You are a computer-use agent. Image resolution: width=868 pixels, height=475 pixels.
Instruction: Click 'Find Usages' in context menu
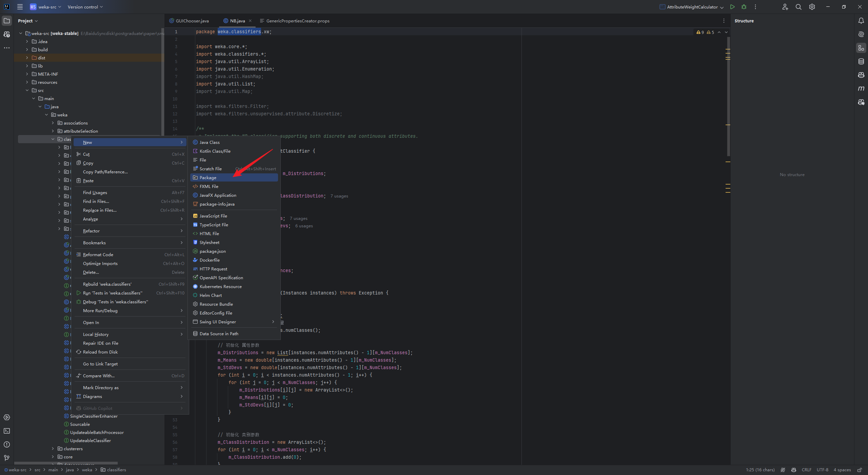(x=95, y=192)
